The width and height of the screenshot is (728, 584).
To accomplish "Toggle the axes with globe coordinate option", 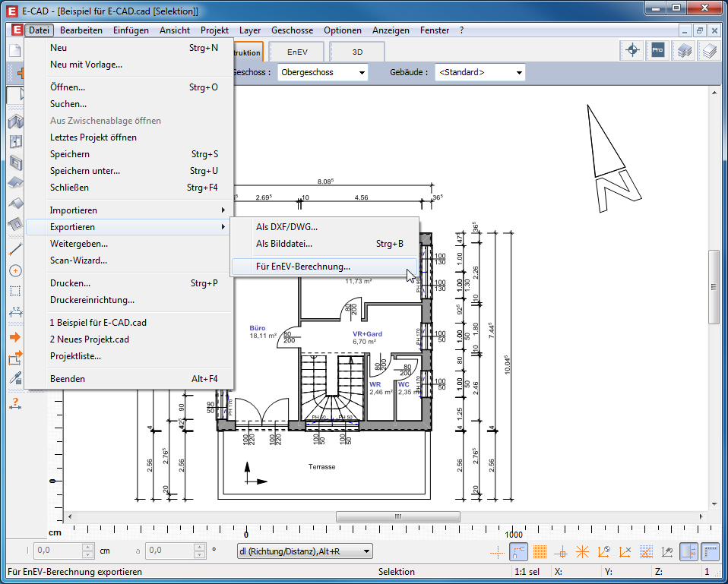I will click(603, 552).
